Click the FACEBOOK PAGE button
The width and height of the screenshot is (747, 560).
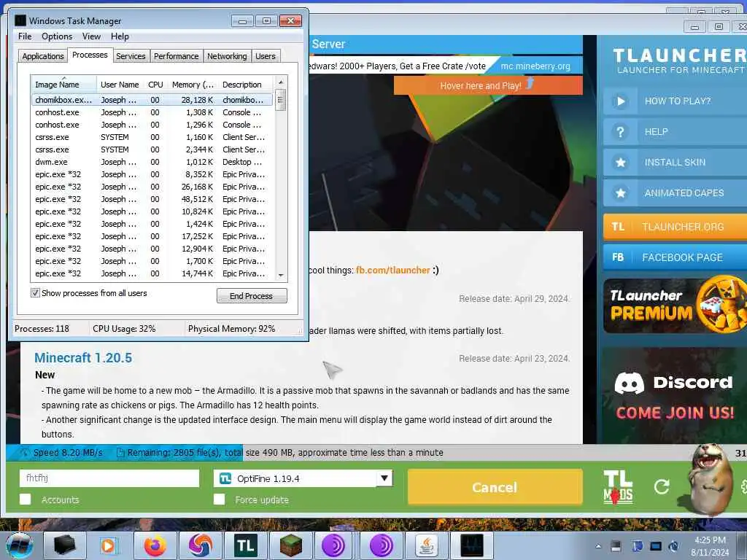click(675, 257)
